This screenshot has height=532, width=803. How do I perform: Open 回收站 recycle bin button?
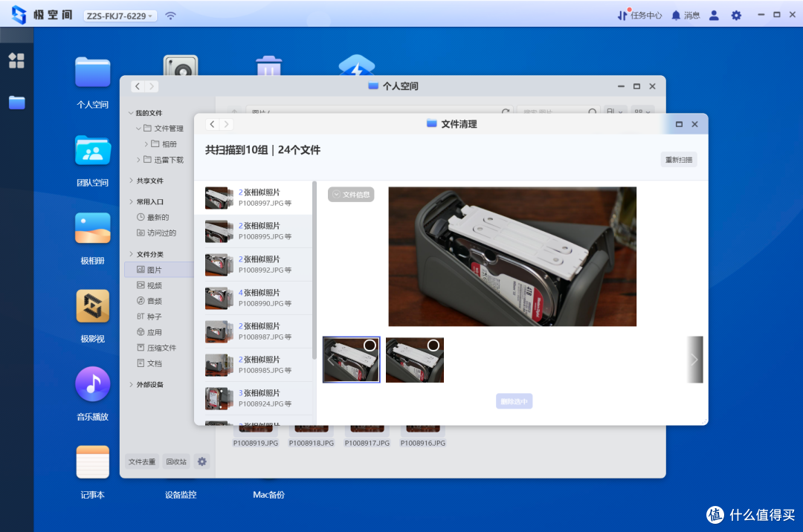point(176,461)
